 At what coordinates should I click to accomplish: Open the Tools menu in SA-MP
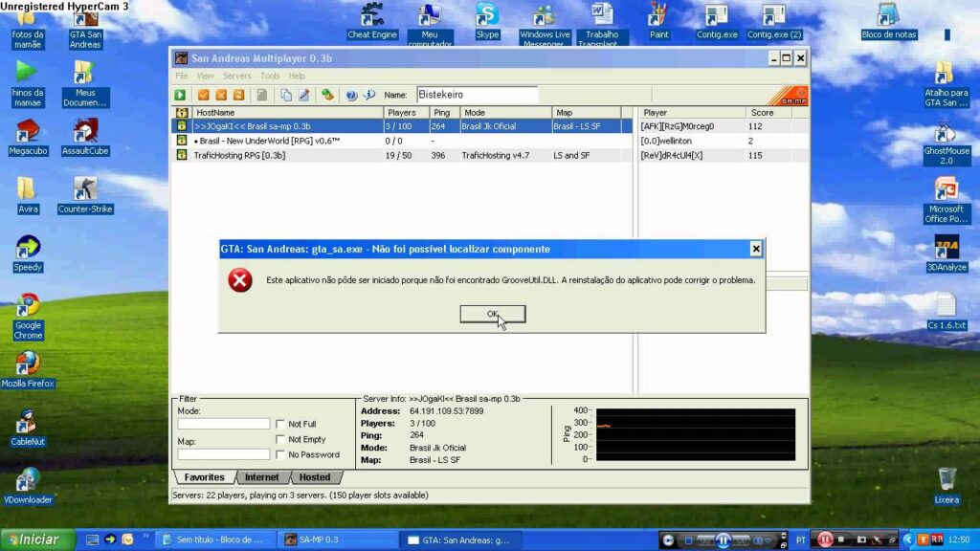(x=270, y=76)
